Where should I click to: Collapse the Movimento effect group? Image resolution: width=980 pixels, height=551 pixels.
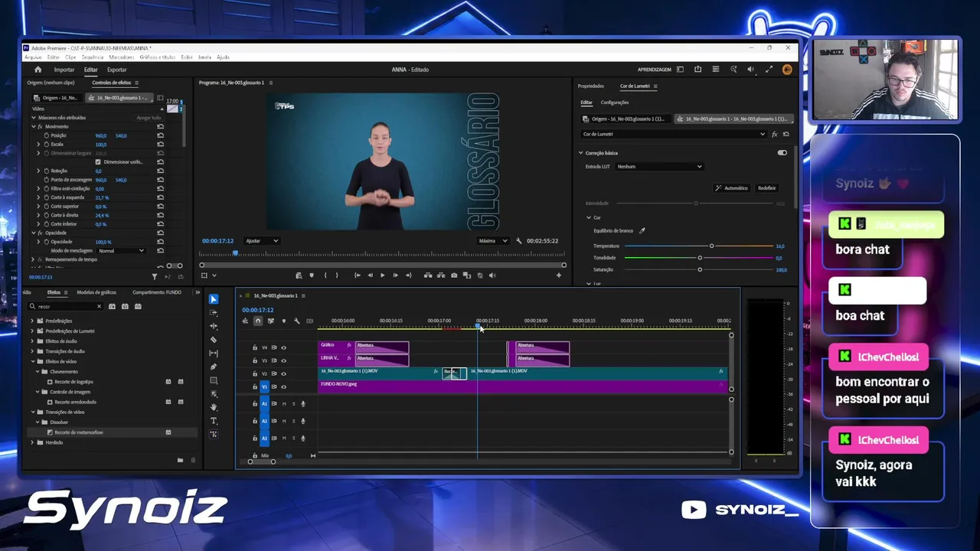tap(34, 126)
